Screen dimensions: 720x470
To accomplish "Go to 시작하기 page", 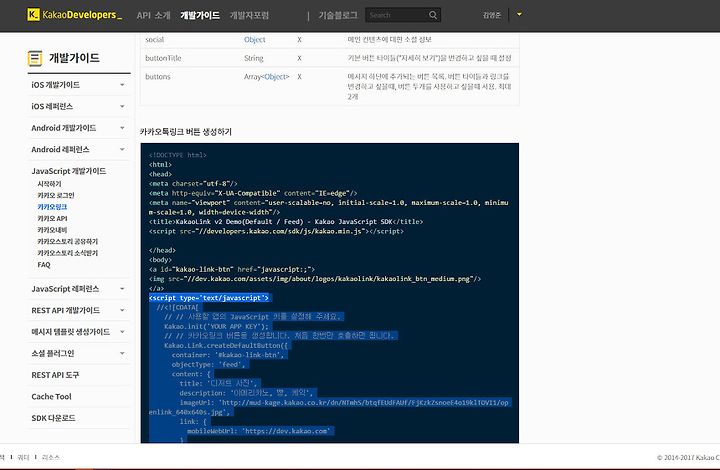I will (x=49, y=184).
